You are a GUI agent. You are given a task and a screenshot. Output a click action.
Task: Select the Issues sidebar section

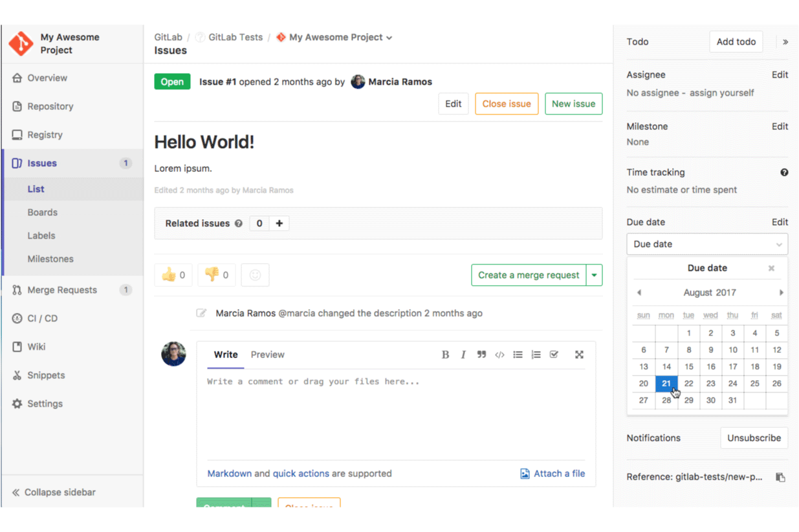tap(72, 163)
